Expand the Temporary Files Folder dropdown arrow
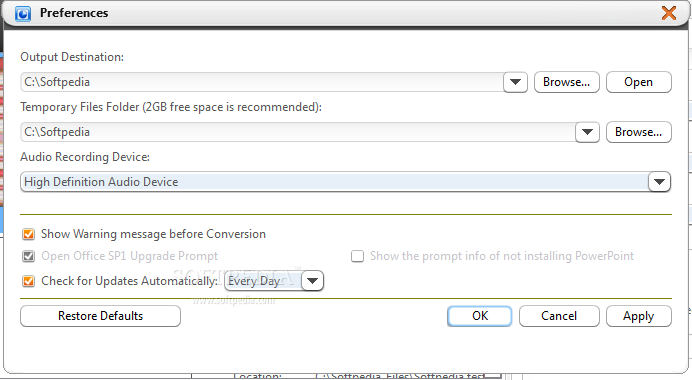 click(x=587, y=132)
